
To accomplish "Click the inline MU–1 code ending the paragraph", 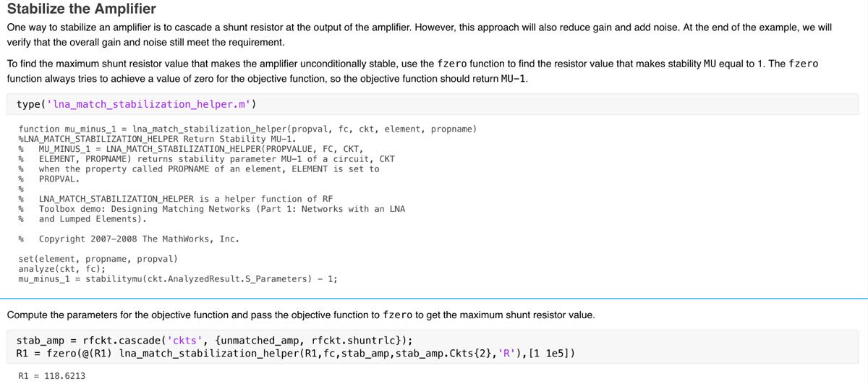I will click(x=514, y=78).
